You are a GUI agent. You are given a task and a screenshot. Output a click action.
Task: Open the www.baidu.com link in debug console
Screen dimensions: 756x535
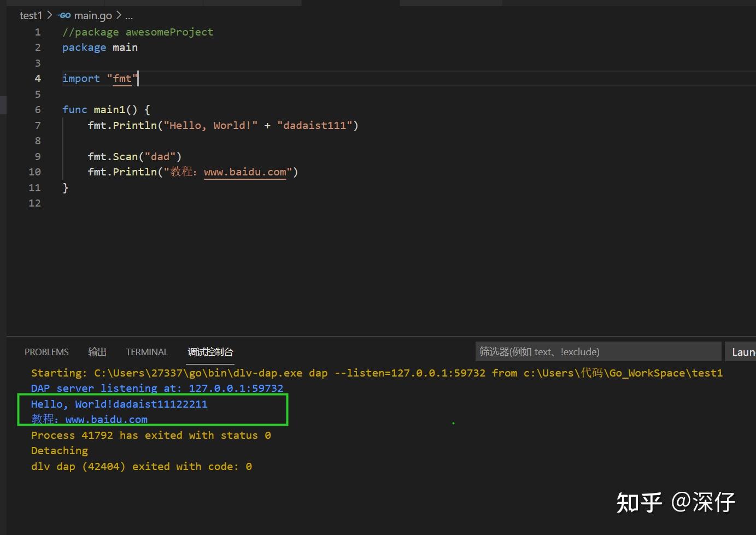(106, 419)
